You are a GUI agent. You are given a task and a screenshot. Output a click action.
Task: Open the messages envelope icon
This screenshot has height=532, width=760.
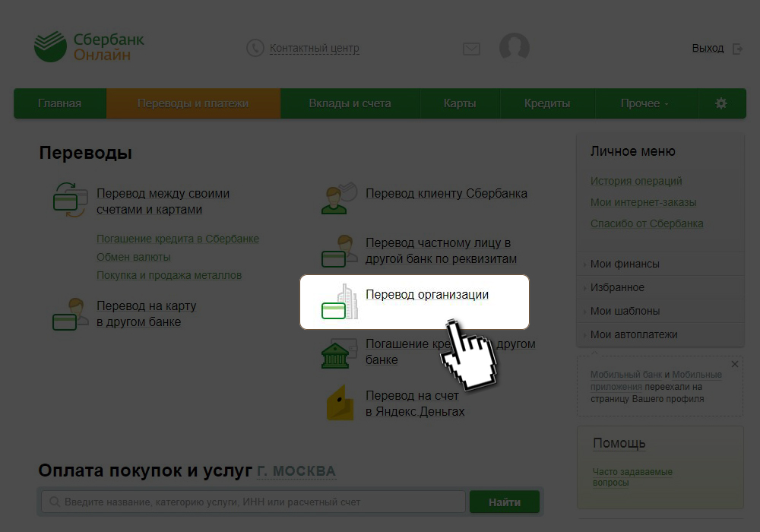[x=471, y=49]
